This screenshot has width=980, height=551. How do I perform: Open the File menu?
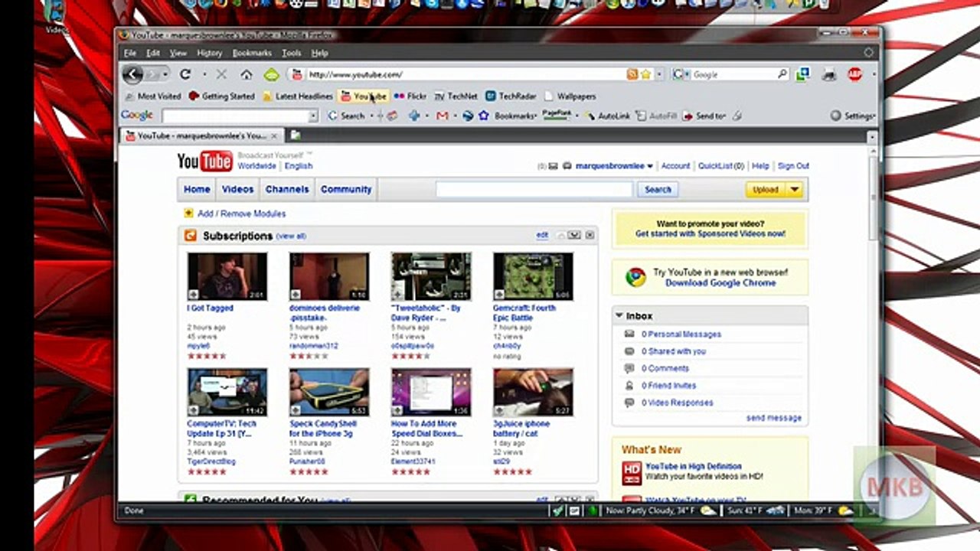130,53
